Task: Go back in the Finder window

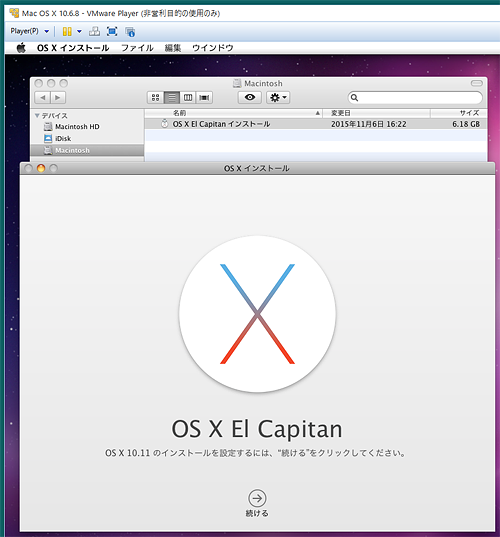Action: tap(42, 98)
